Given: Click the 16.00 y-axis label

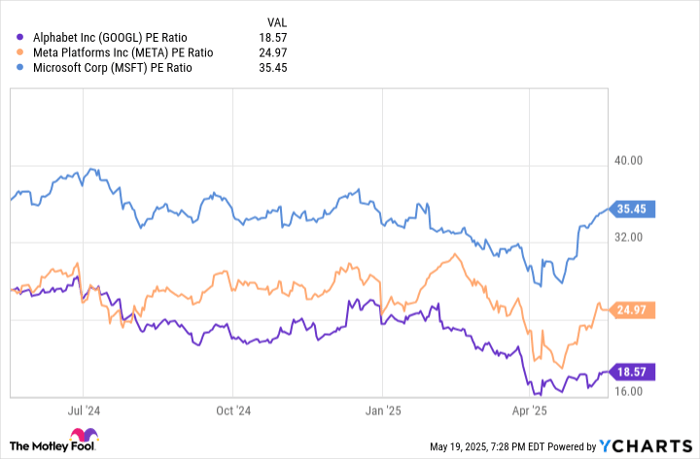Looking at the screenshot, I should [629, 391].
